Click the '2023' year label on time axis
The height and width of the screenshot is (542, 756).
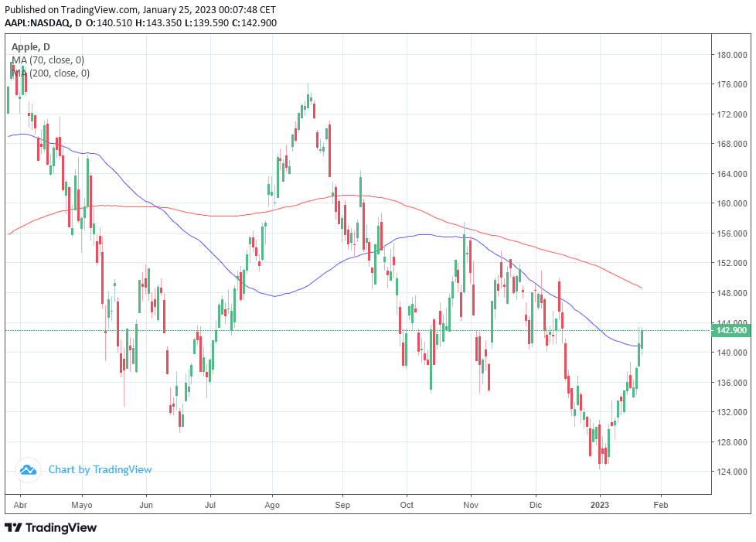600,505
